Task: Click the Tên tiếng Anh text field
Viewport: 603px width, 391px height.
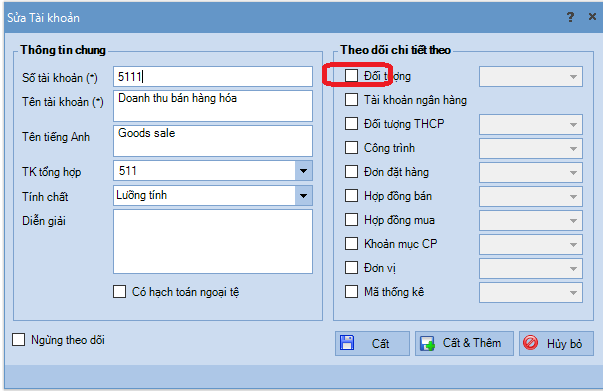Action: click(x=213, y=141)
